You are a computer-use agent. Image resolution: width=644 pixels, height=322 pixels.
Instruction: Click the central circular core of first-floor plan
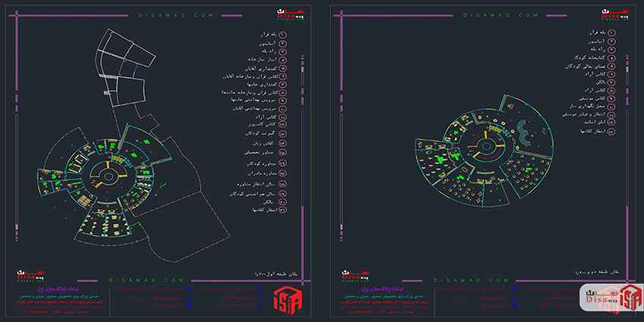click(108, 177)
